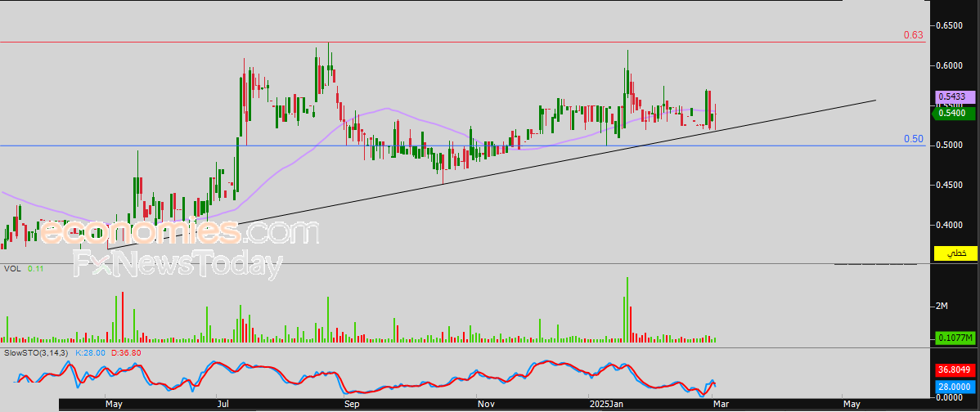Click the green 0.1077M volume tag

tap(954, 338)
